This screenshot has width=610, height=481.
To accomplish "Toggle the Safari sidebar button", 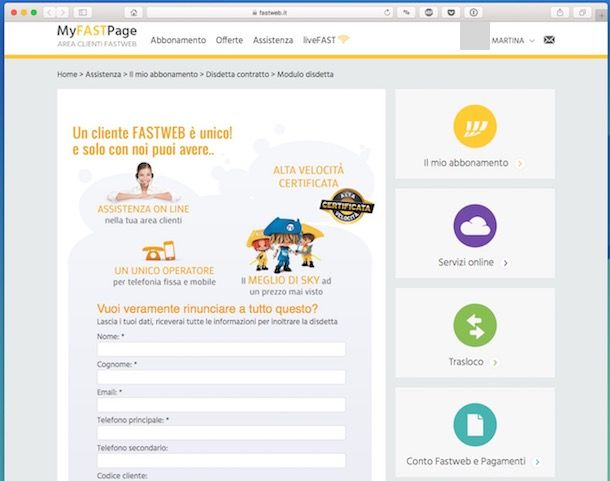I will [x=82, y=12].
